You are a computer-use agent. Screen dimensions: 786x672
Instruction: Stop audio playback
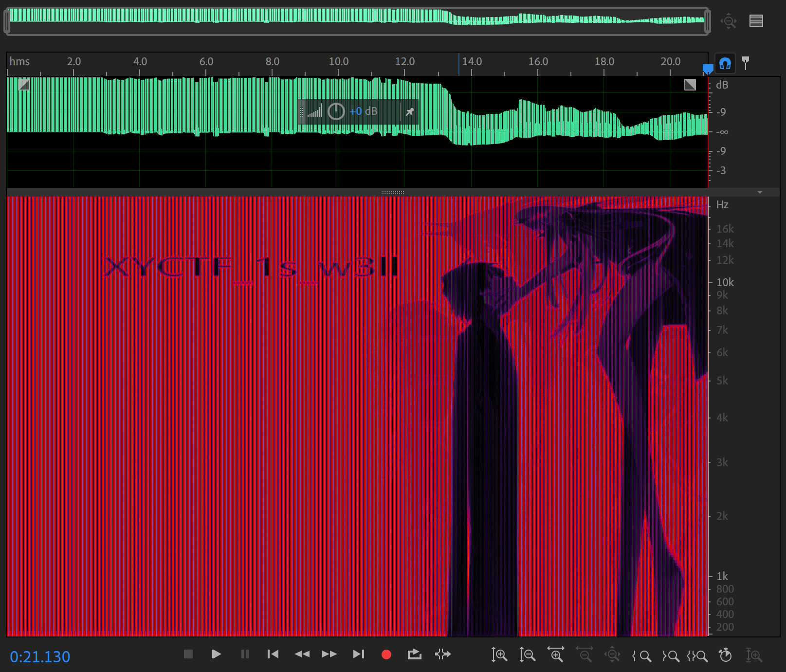click(x=188, y=654)
